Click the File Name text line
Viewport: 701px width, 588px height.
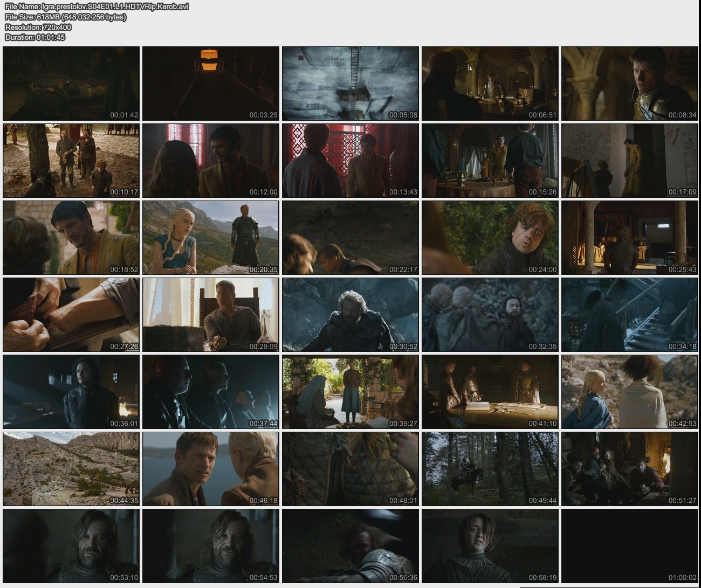coord(97,6)
